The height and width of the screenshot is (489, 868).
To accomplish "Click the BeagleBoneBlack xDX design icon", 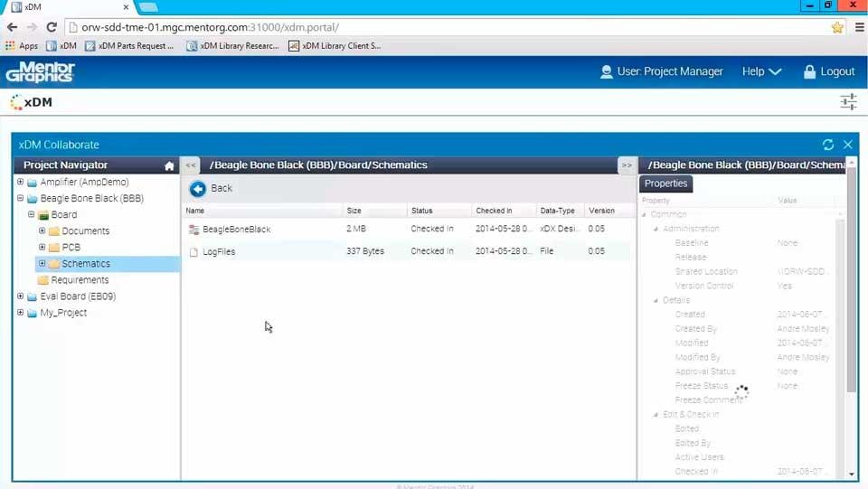I will [193, 230].
